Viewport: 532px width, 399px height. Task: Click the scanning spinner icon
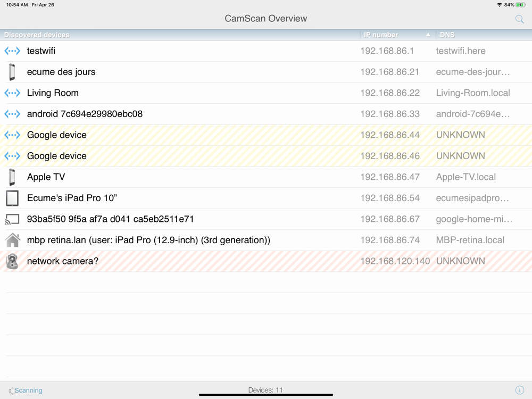point(12,390)
